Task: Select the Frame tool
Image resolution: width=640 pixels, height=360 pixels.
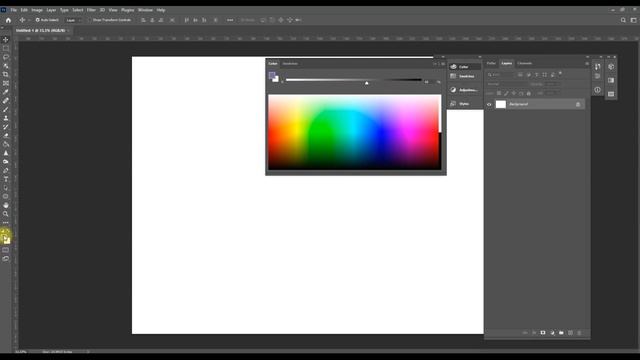Action: click(6, 83)
